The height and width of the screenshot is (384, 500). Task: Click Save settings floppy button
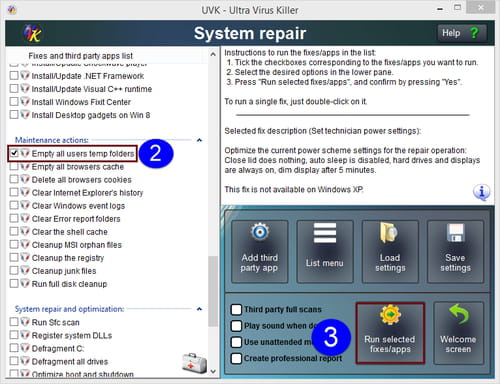[455, 252]
